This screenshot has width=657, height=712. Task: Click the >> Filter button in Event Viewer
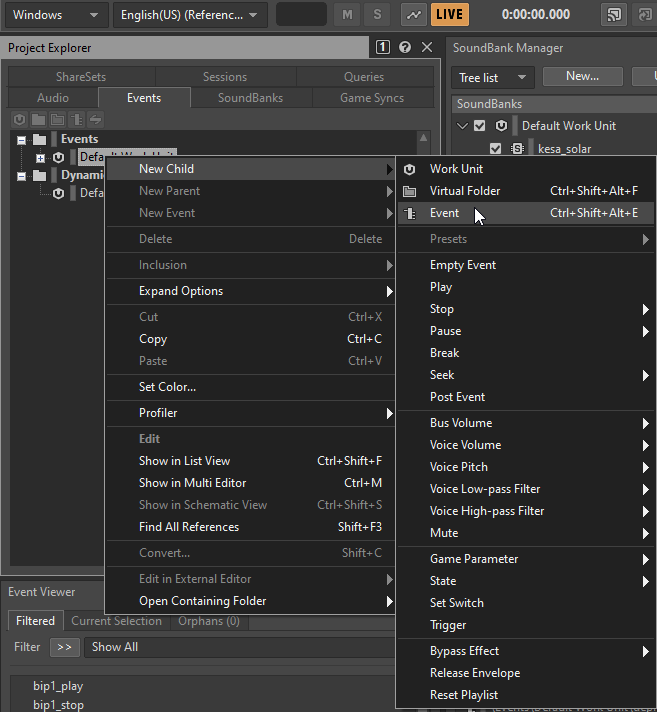click(65, 647)
